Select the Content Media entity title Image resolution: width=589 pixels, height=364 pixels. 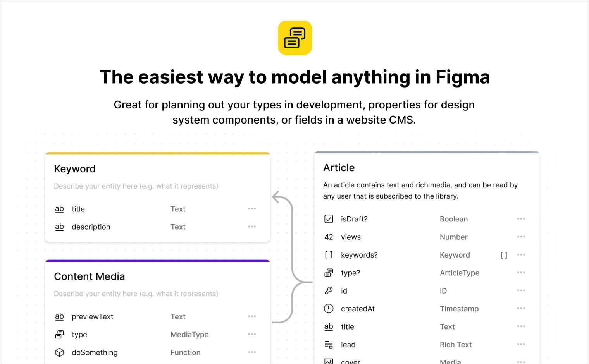point(89,276)
